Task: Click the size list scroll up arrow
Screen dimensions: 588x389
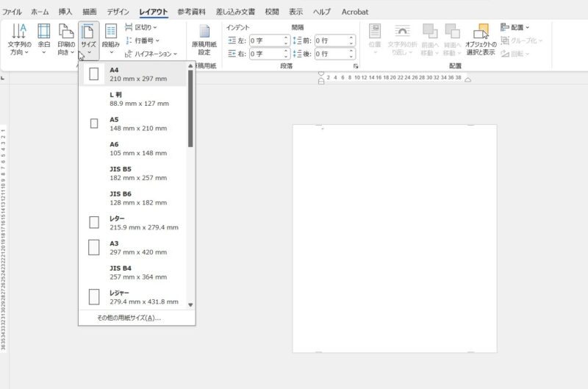Action: click(x=190, y=65)
